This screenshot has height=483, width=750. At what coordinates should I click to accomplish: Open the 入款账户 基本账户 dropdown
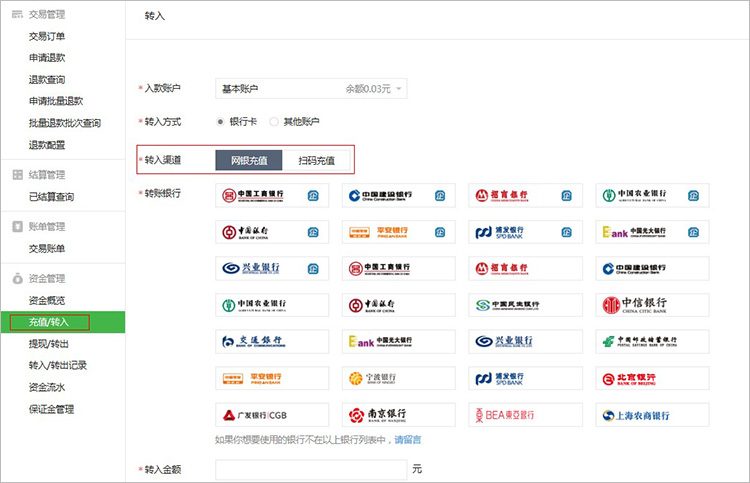(x=311, y=88)
